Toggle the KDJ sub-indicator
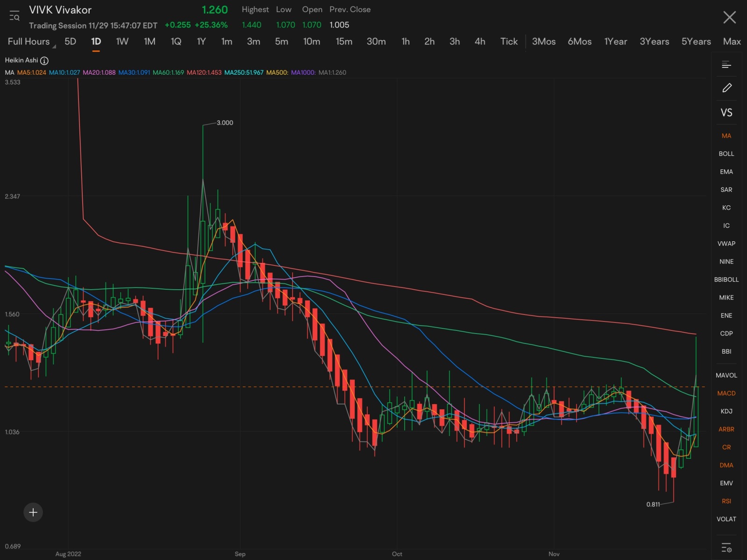 point(726,411)
